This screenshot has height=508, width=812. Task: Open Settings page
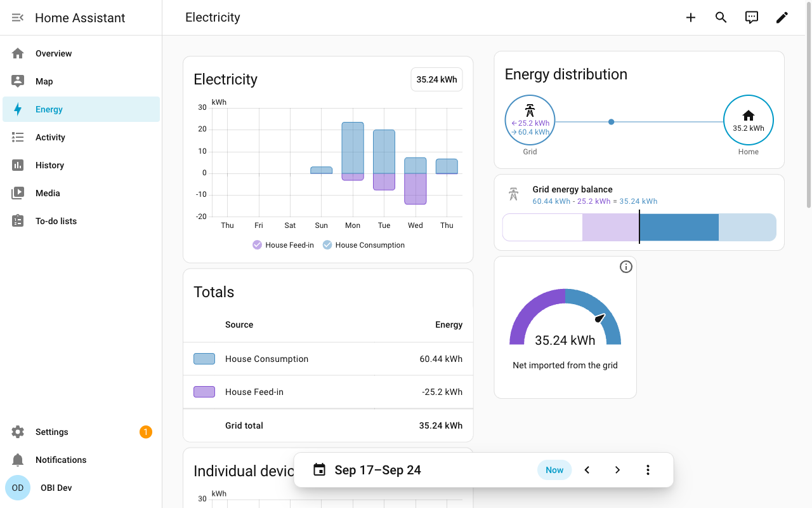click(x=81, y=432)
